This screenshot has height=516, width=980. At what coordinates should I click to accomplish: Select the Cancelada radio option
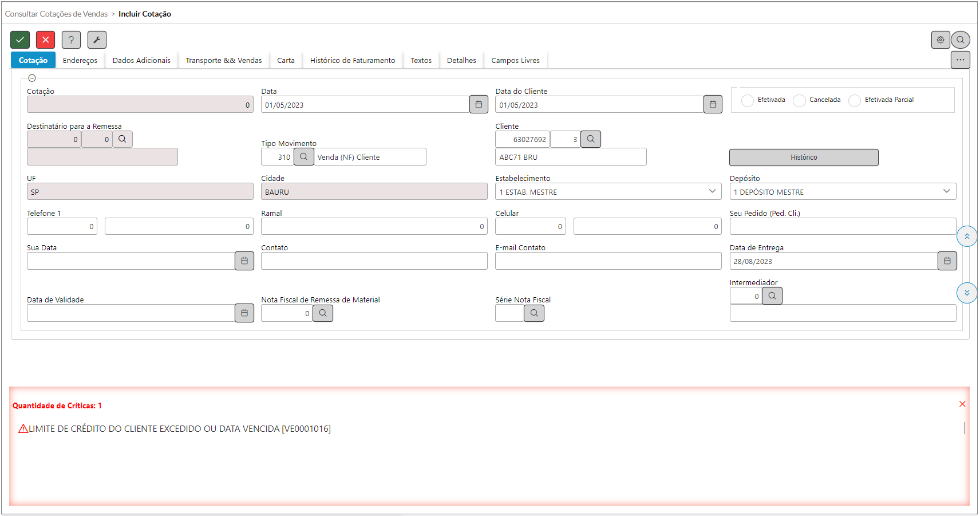[799, 100]
